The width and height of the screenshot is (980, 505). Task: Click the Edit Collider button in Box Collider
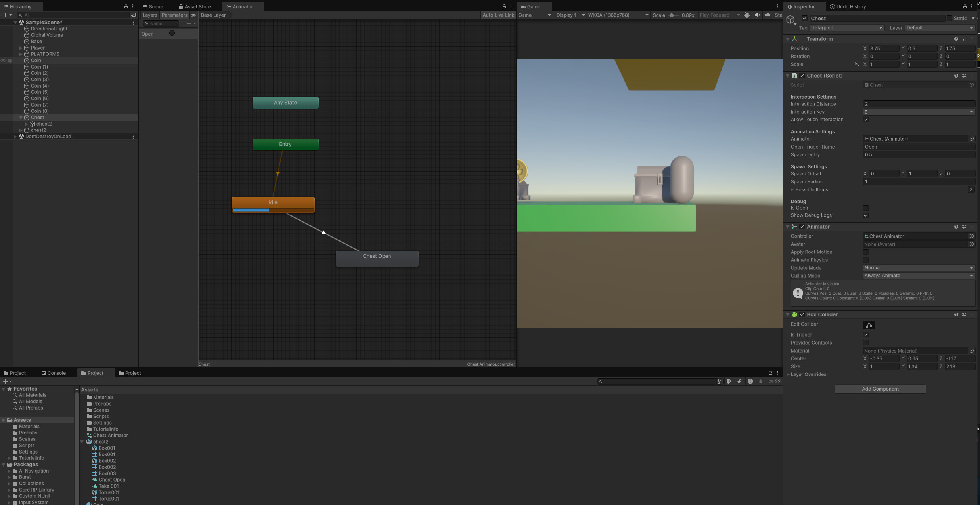(869, 325)
